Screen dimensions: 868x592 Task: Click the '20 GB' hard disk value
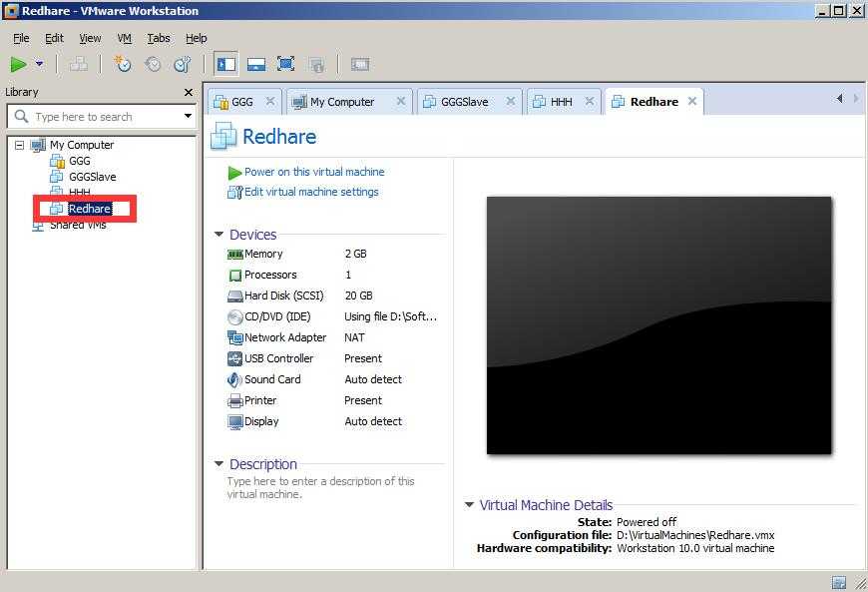358,296
